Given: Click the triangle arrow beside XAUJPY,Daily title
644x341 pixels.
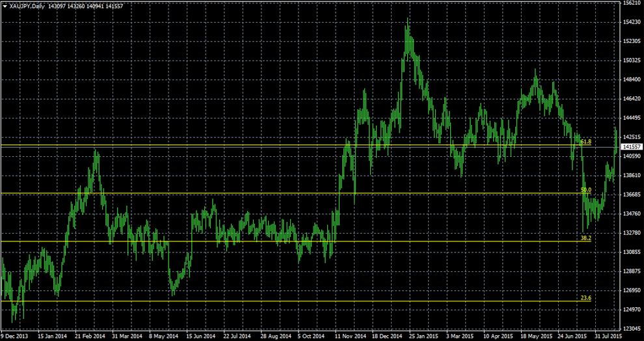Looking at the screenshot, I should (5, 7).
